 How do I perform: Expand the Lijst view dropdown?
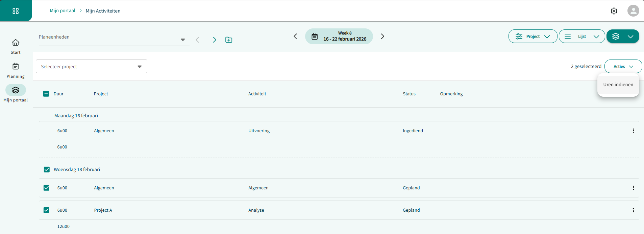(581, 37)
